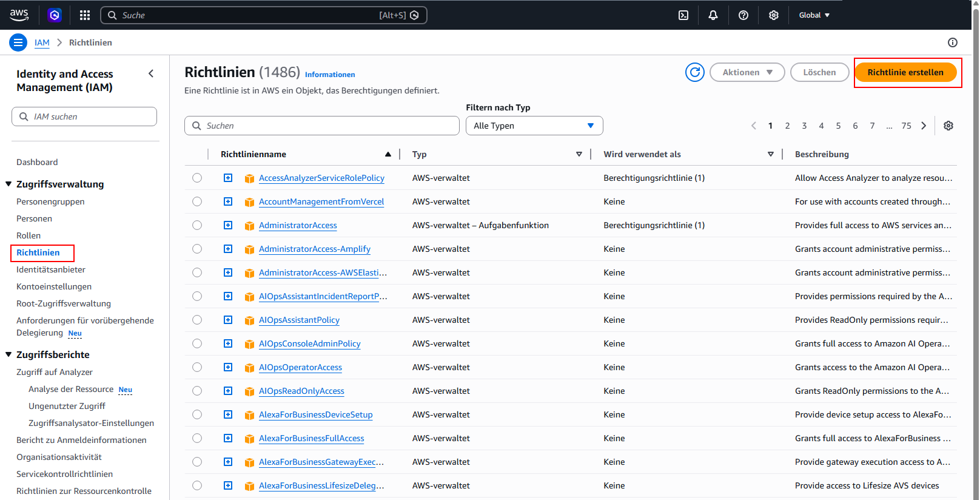980x500 pixels.
Task: Open the services grid menu icon
Action: pos(85,15)
